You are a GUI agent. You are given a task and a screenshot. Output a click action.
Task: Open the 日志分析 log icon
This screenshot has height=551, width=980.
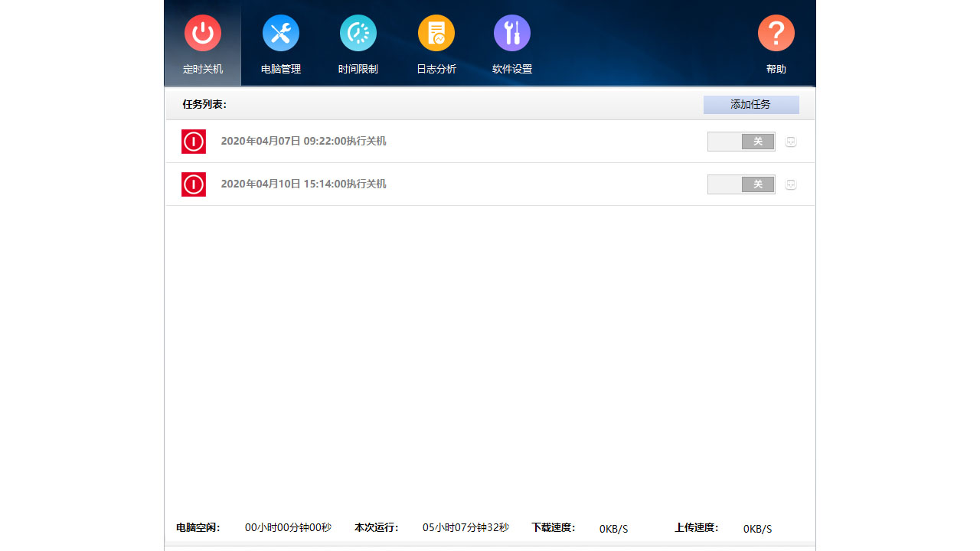click(x=436, y=33)
